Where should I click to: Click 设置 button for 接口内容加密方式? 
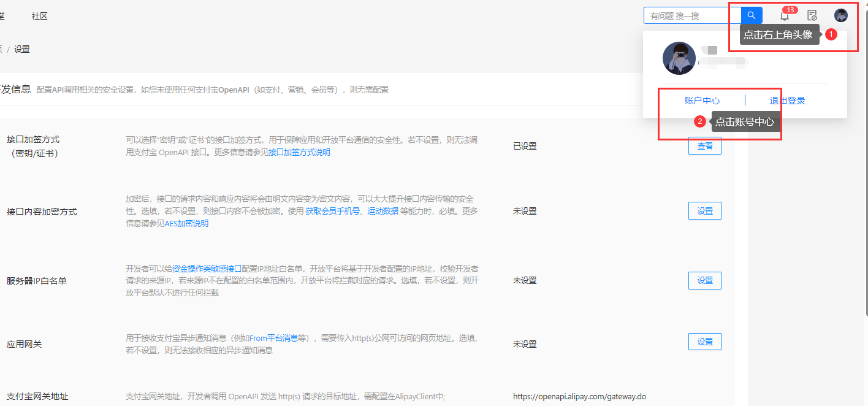click(x=704, y=211)
